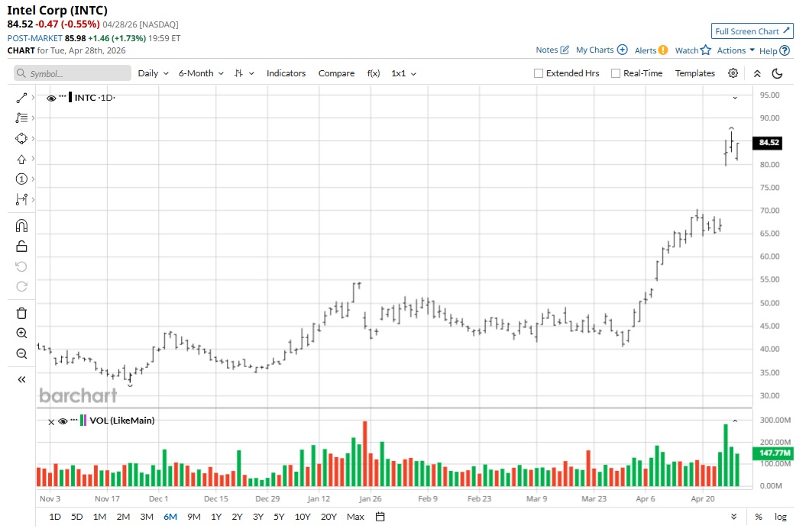This screenshot has width=809, height=532.
Task: Enable Real-Time checkbox
Action: tap(616, 73)
